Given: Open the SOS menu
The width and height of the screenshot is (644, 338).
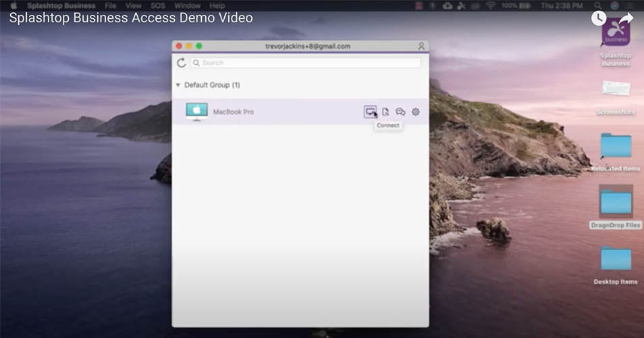Looking at the screenshot, I should click(158, 6).
